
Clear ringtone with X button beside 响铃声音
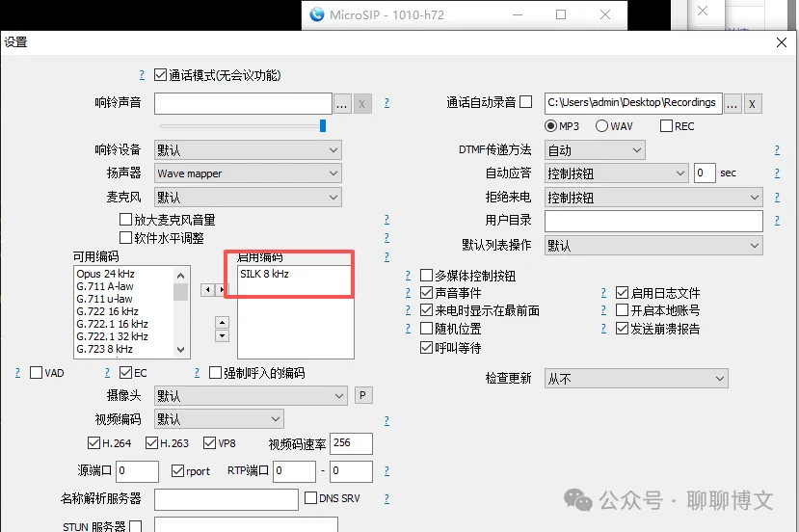point(362,104)
